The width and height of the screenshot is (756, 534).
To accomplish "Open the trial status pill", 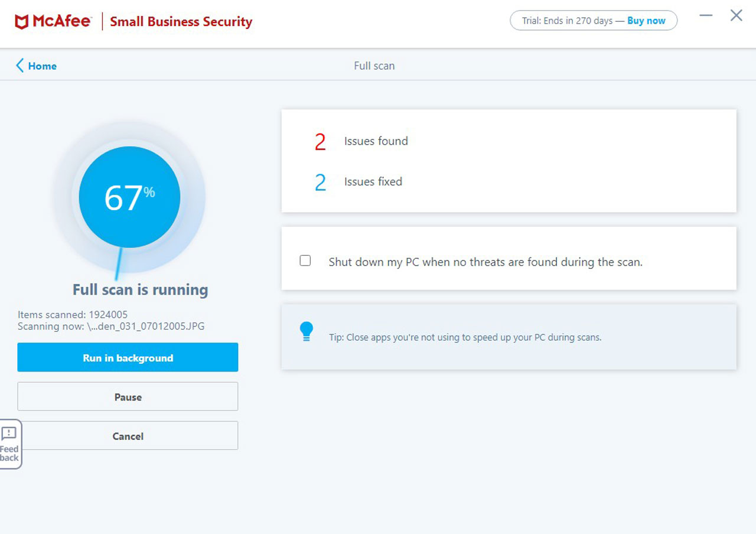I will [593, 20].
